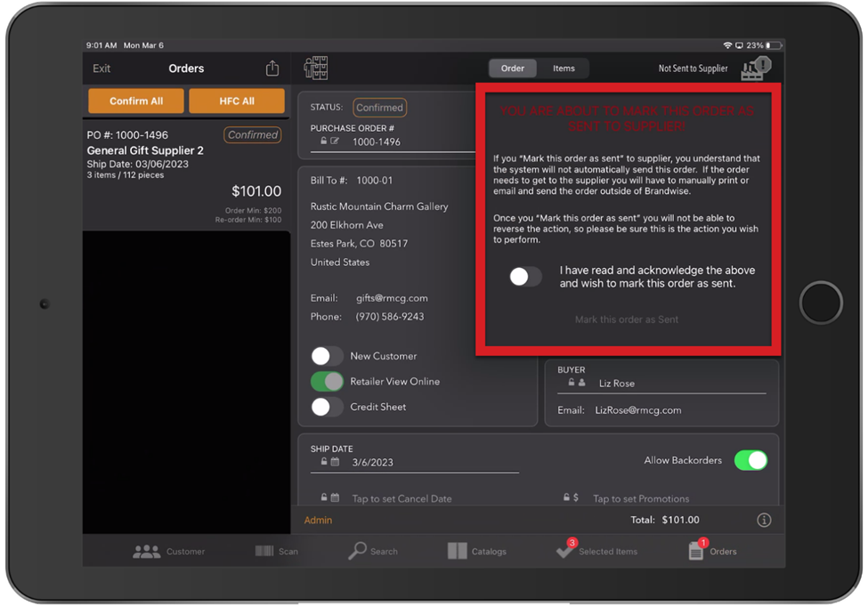Screen dimensions: 868x606
Task: Tap the Wi-Fi icon in the status bar
Action: pyautogui.click(x=727, y=45)
